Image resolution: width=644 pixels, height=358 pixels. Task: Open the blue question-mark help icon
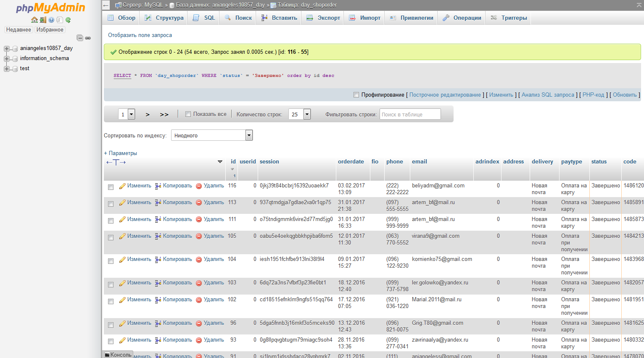51,20
